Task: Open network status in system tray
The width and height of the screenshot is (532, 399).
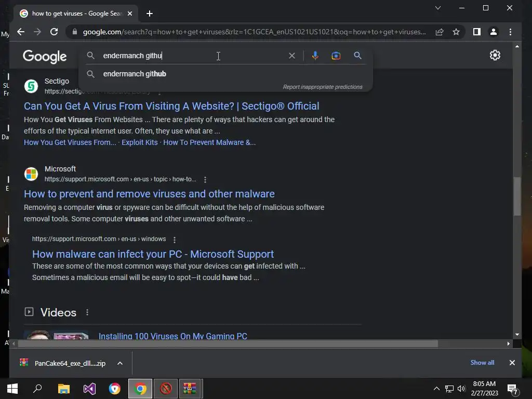Action: 449,389
